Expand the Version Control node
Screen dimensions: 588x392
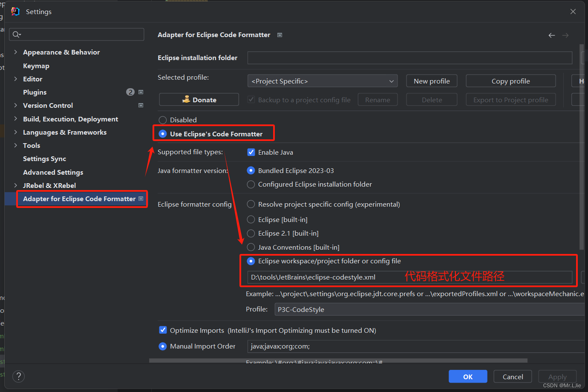(15, 105)
